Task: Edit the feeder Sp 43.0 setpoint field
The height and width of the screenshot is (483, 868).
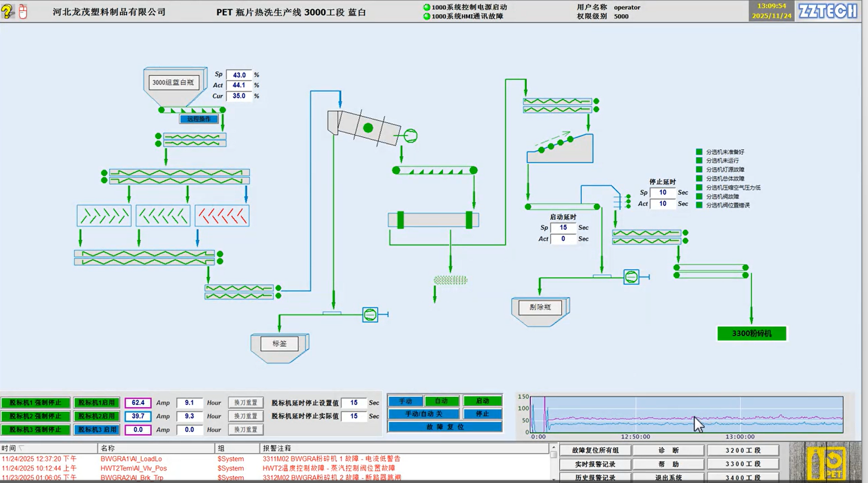Action: point(239,75)
